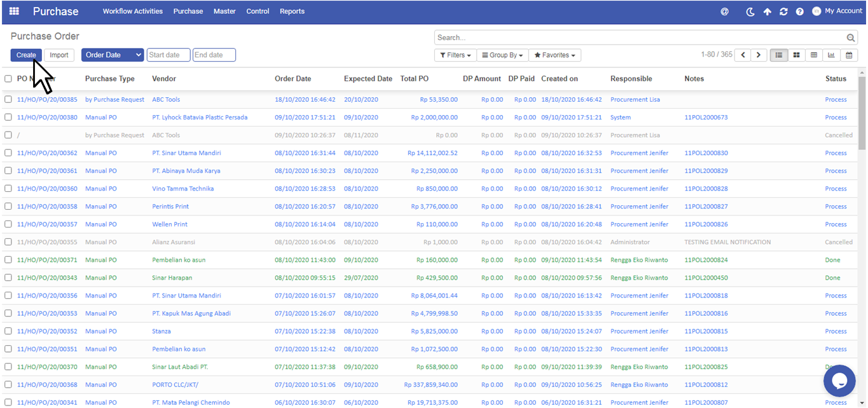
Task: Check the box for order 11/HO/PO/20/00385
Action: (8, 100)
